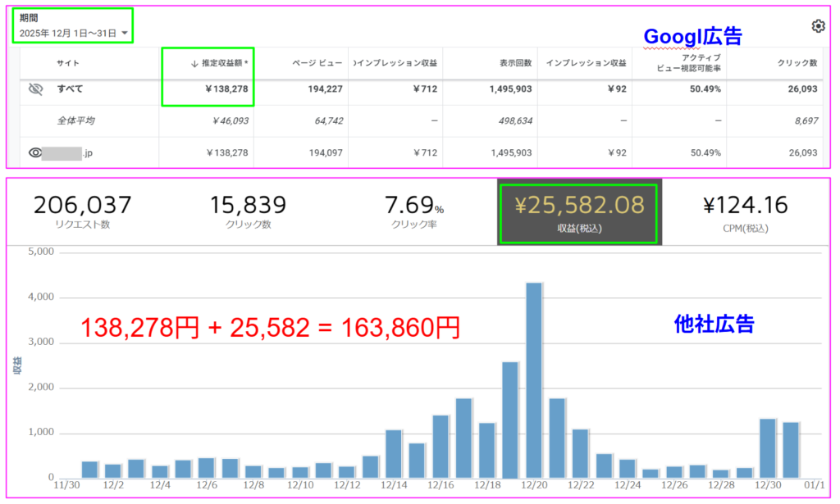Viewport: 840px width, 504px height.
Task: Sort the table by 表示回数 column
Action: tap(515, 63)
